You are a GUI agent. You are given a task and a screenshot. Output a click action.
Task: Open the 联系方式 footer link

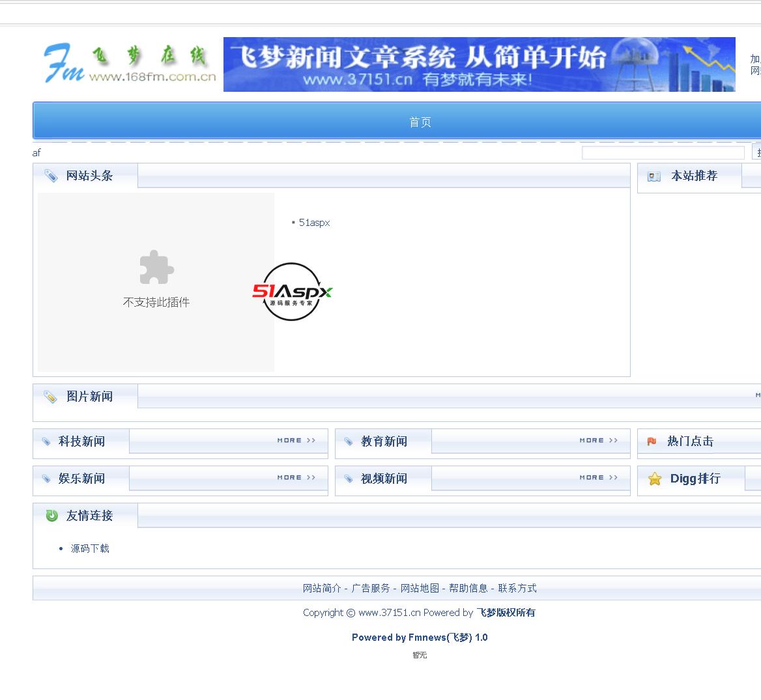[517, 588]
